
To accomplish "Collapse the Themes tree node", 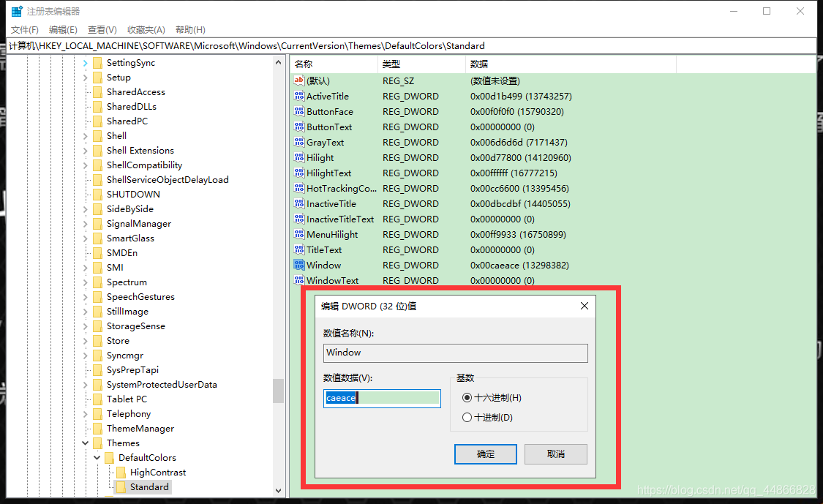I will [x=86, y=443].
